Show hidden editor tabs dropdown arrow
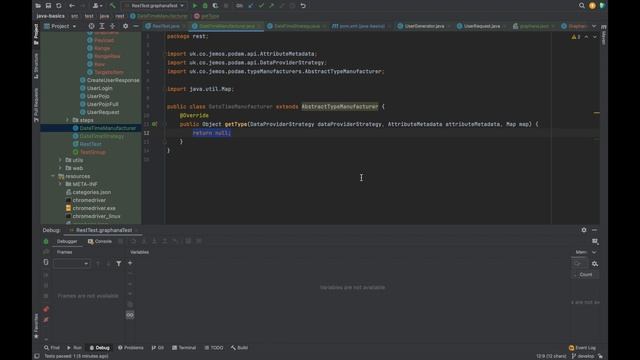 (594, 26)
